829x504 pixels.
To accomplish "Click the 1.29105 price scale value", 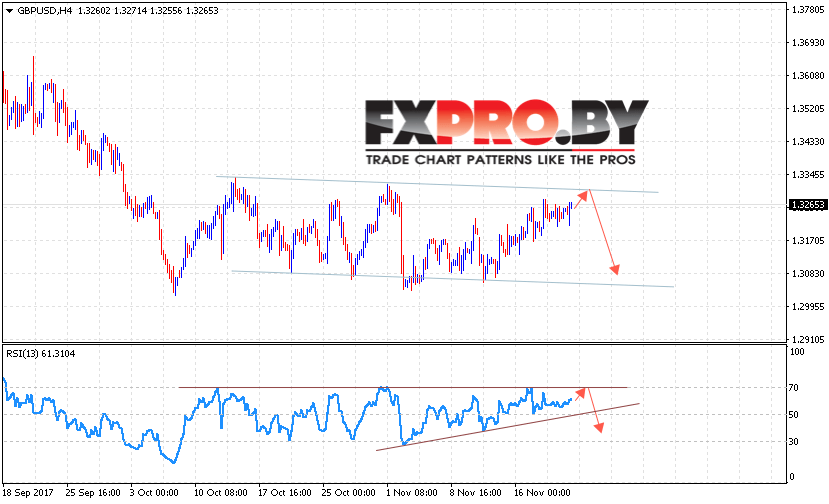I will [x=808, y=339].
